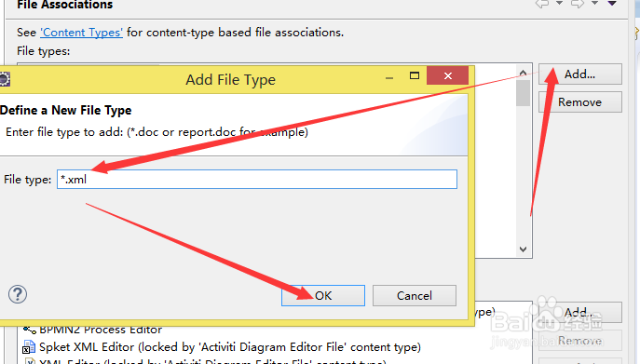640x364 pixels.
Task: Click the Eclipse icon in dialog title bar
Action: point(4,79)
